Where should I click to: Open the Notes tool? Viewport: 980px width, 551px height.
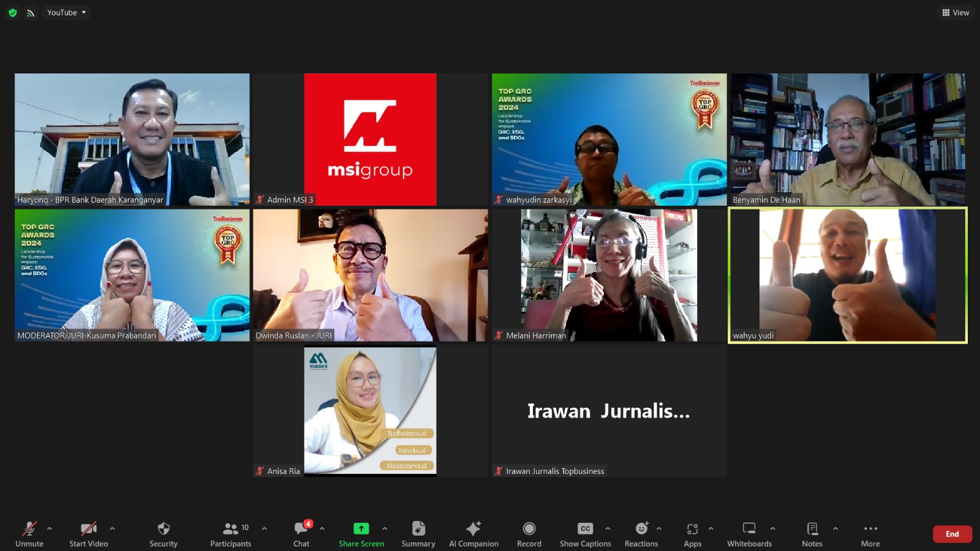tap(812, 534)
